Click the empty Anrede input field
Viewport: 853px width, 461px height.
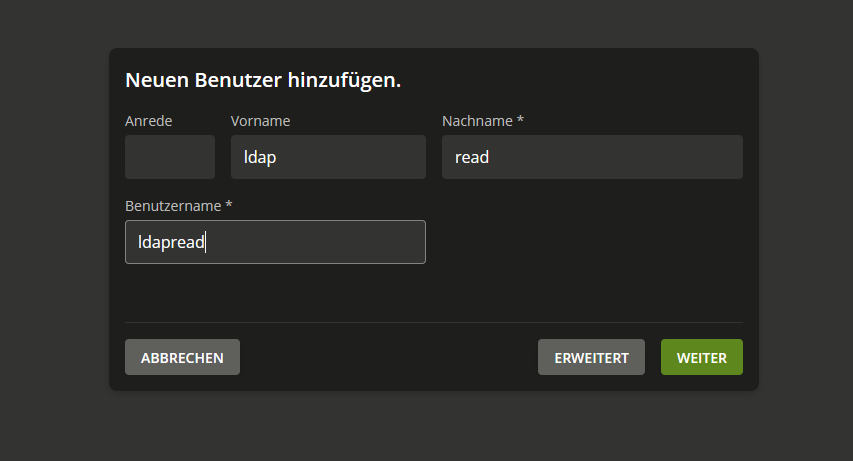tap(169, 157)
